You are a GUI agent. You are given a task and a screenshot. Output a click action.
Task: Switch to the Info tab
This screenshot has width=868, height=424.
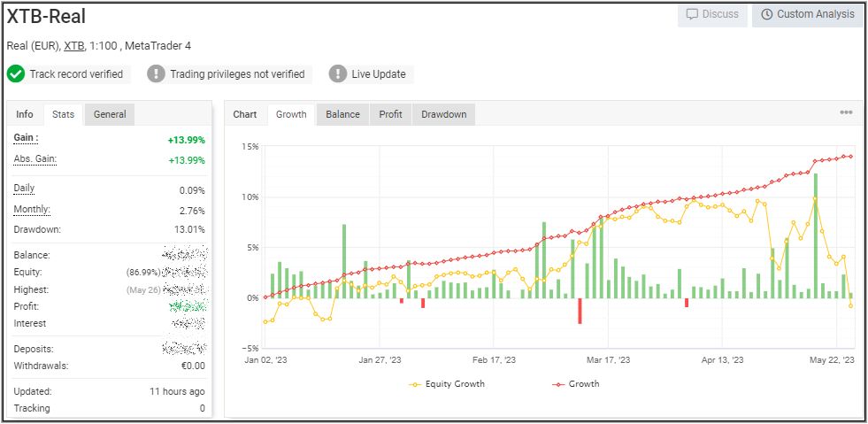click(25, 114)
